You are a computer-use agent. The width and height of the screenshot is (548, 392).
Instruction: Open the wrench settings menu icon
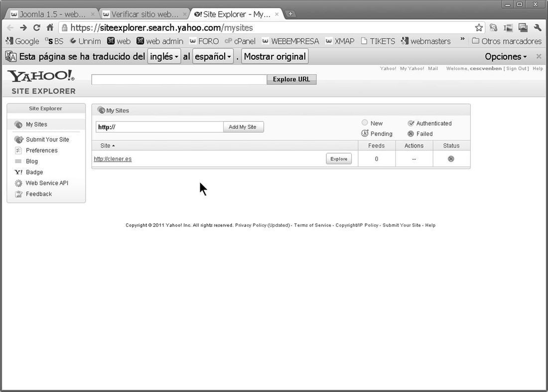click(x=538, y=27)
